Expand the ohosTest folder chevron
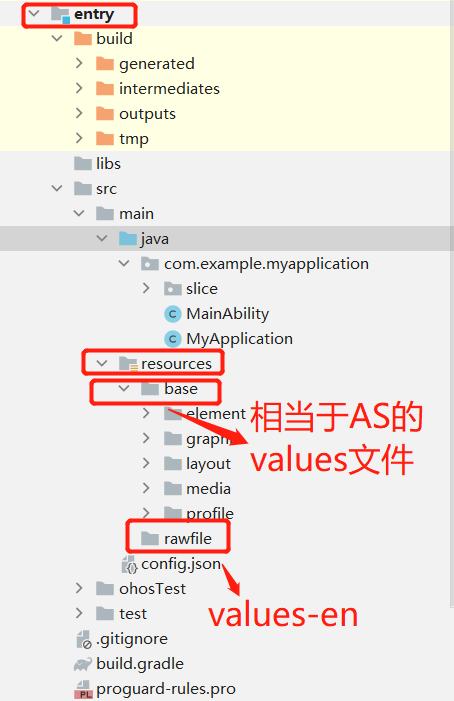Image resolution: width=454 pixels, height=701 pixels. tap(79, 588)
